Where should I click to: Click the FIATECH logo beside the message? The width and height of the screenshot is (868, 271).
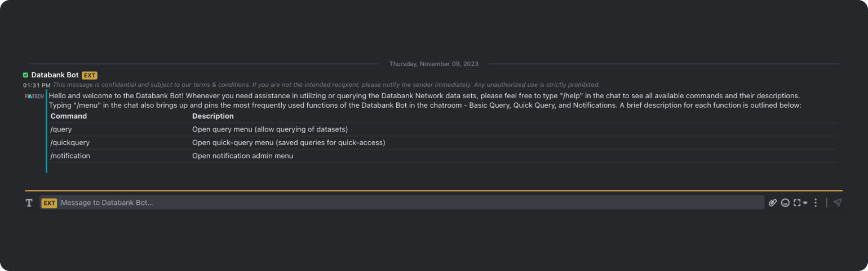tap(34, 97)
